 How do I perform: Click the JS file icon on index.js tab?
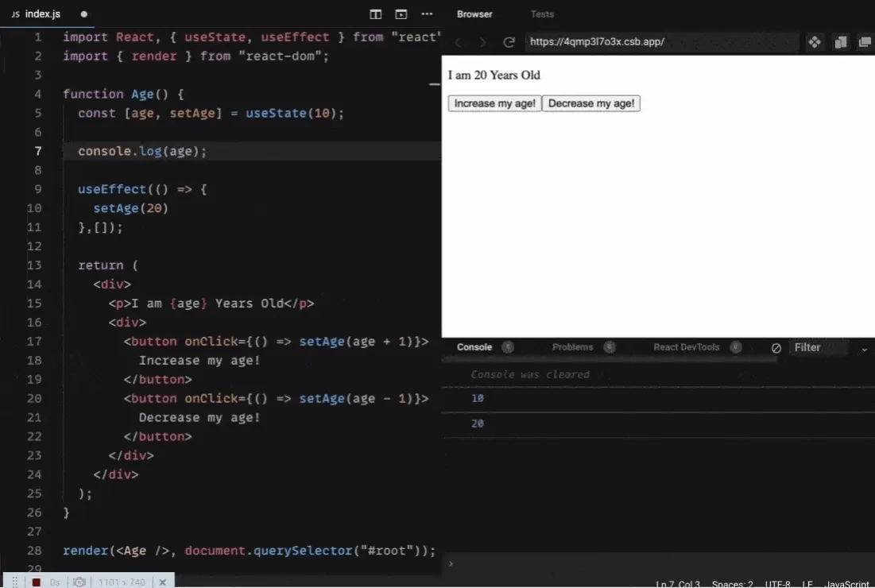click(x=16, y=14)
